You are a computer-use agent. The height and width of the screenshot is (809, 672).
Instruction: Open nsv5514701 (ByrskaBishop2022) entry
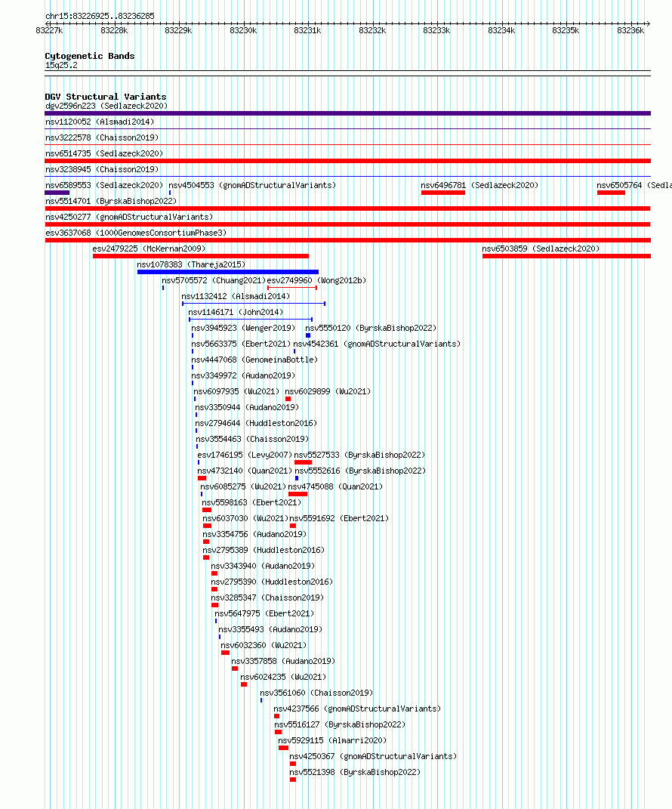coord(111,201)
